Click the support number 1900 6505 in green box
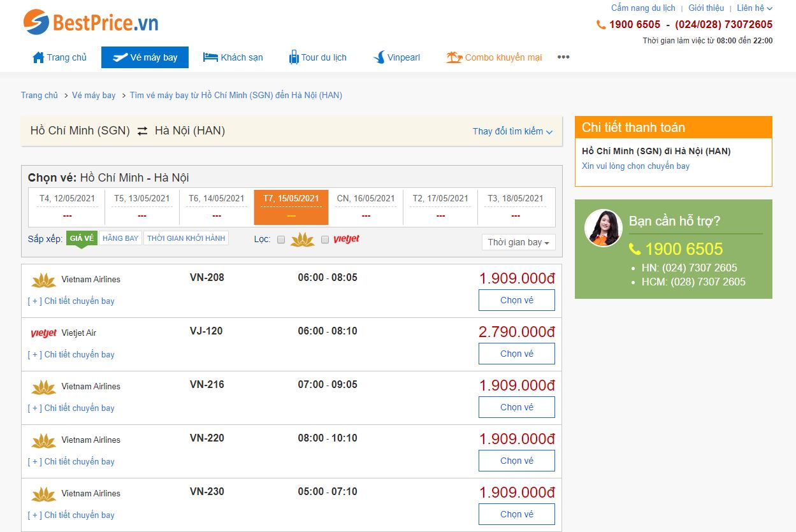Image resolution: width=796 pixels, height=532 pixels. click(x=684, y=249)
